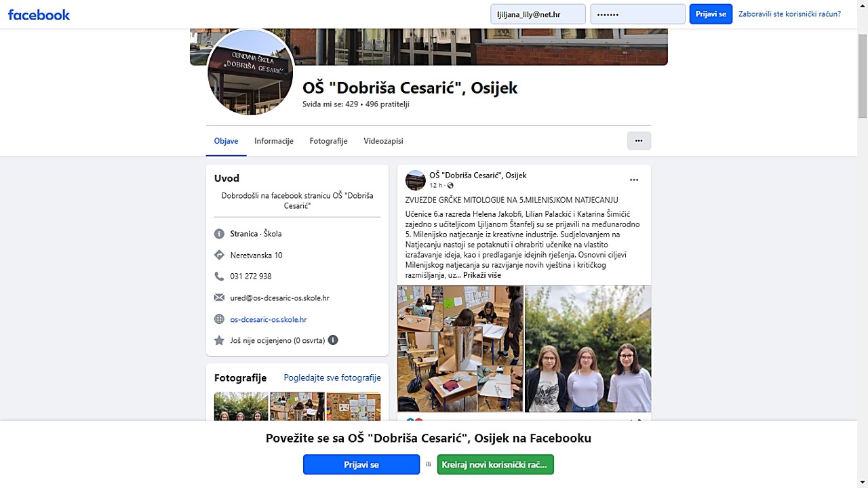The height and width of the screenshot is (488, 868).
Task: Open the post's three-dot options menu
Action: click(634, 180)
